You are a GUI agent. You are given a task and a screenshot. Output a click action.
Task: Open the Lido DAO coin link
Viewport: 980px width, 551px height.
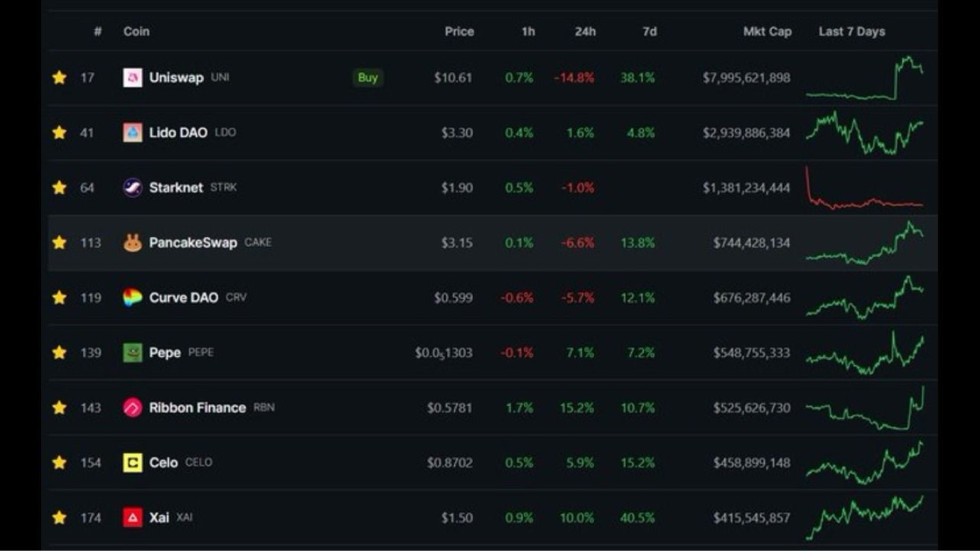click(178, 132)
